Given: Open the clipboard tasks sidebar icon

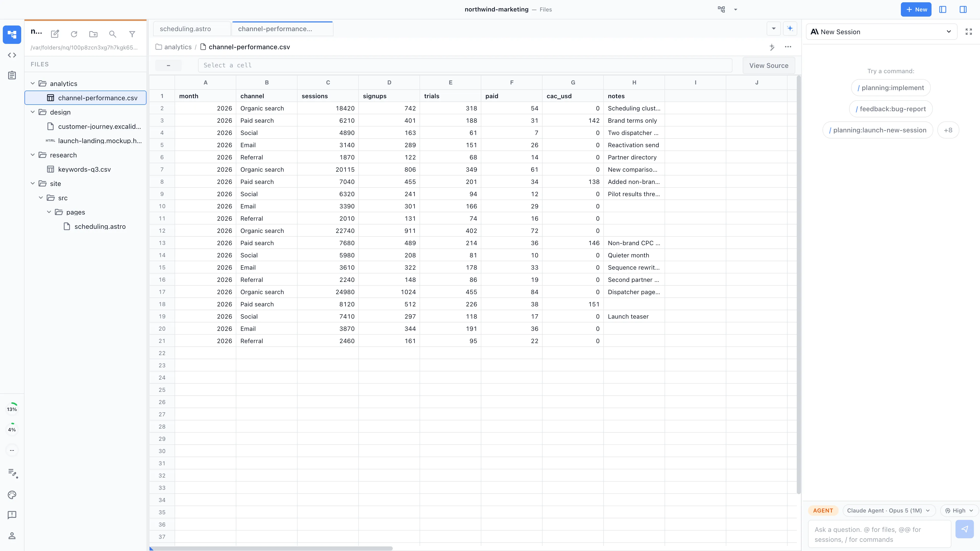Looking at the screenshot, I should (12, 75).
